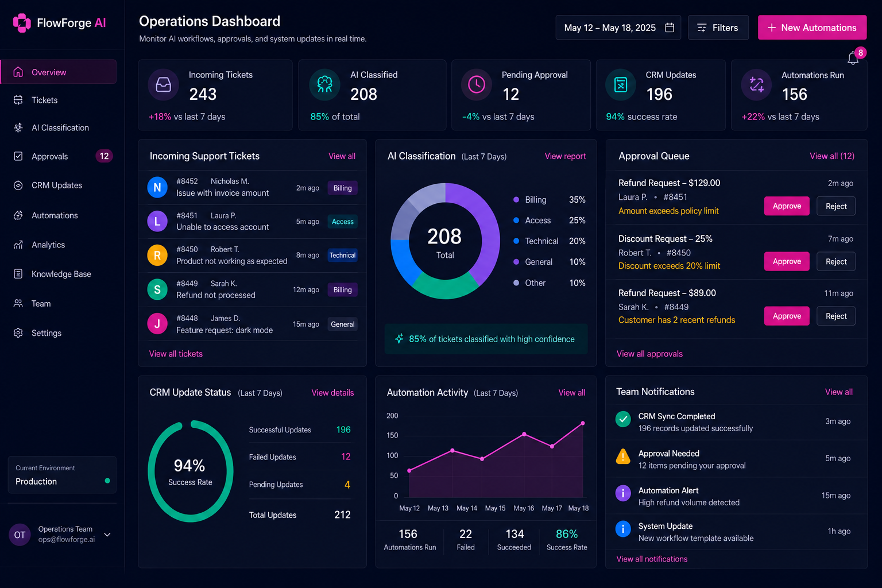Click the Approval Needed warning icon

tap(623, 457)
